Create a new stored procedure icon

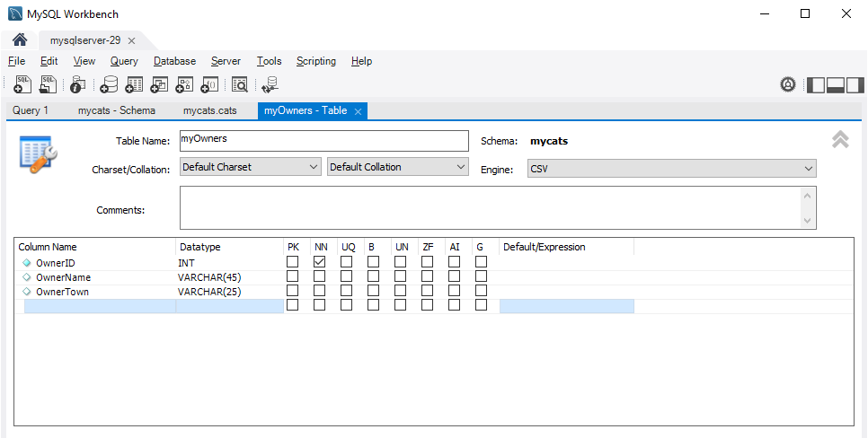[x=184, y=84]
